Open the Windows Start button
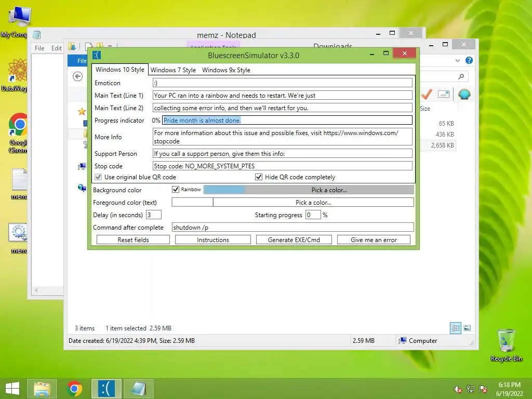532x399 pixels. [x=12, y=389]
